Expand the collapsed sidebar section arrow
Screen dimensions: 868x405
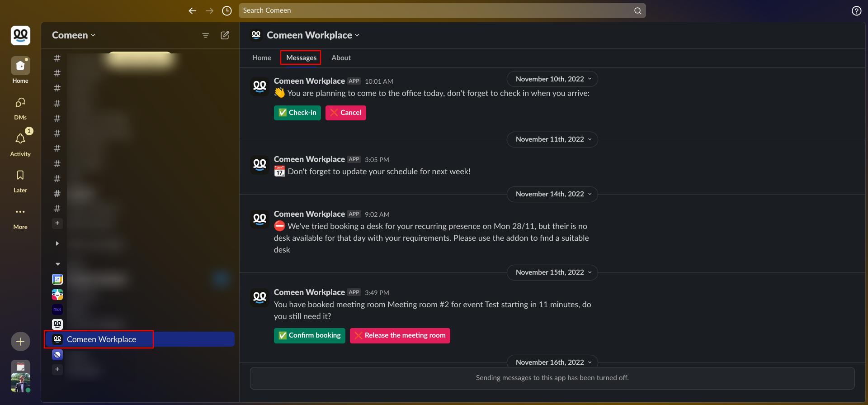click(x=57, y=243)
